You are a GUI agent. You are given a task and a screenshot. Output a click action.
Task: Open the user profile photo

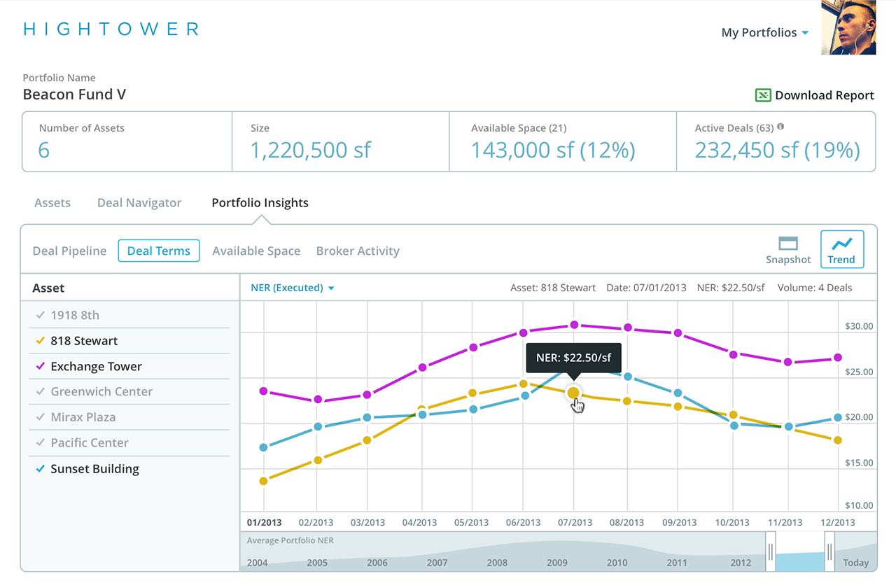tap(848, 27)
